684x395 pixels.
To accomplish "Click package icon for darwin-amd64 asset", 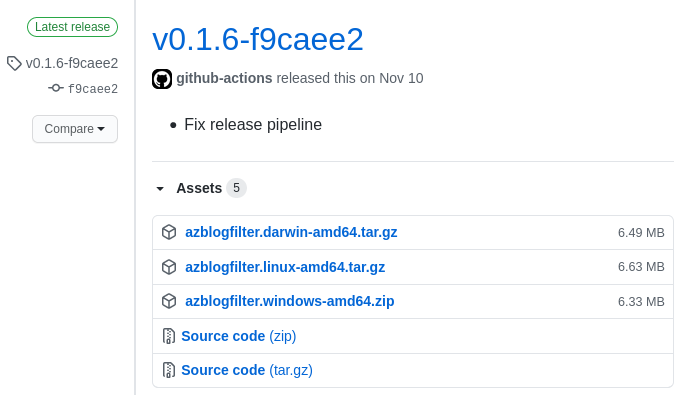I will click(169, 232).
